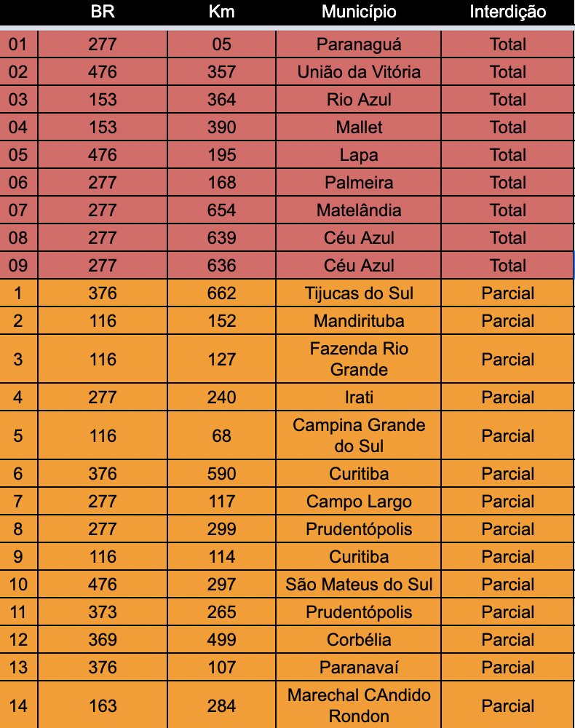
Task: Select the Matelândia cell
Action: [359, 210]
